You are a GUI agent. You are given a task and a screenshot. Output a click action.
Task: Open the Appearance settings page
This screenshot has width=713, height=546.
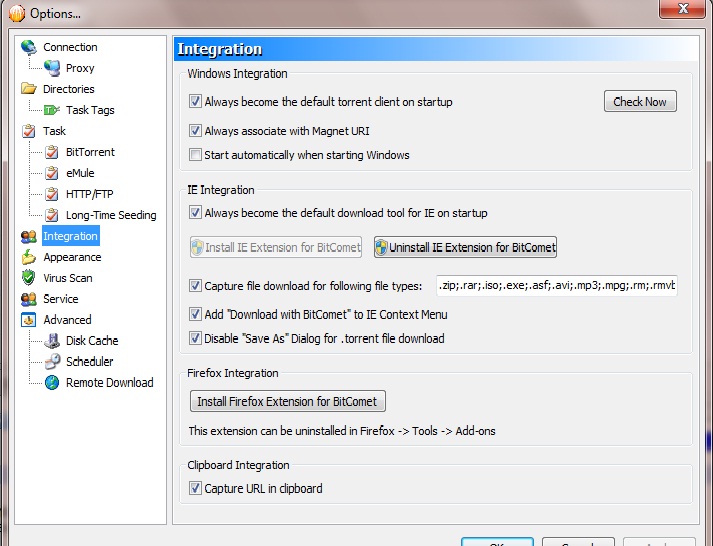(x=72, y=257)
